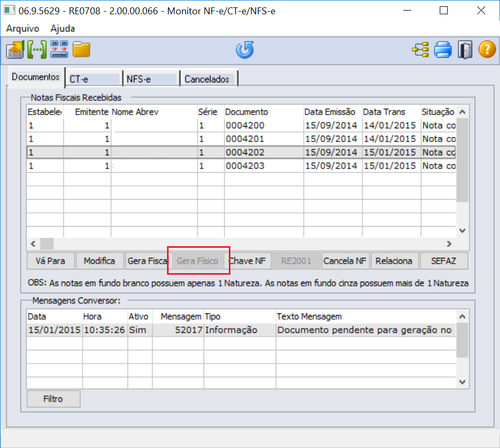Click the exit door icon
Image resolution: width=500 pixels, height=448 pixels.
pos(465,50)
